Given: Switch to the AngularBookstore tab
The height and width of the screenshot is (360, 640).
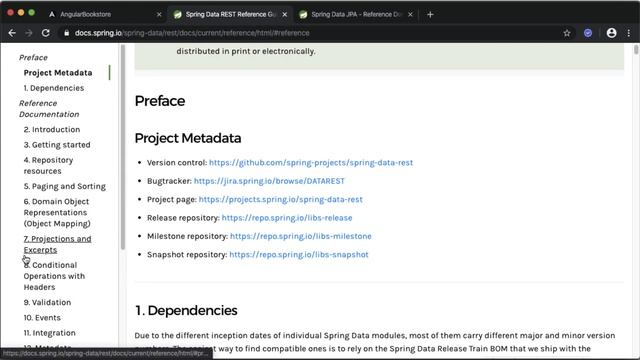Looking at the screenshot, I should point(105,15).
